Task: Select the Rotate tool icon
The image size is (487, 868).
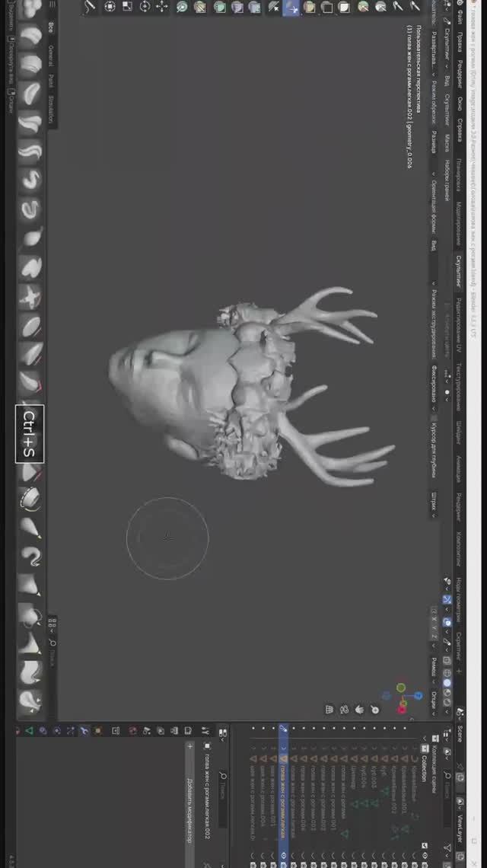Action: point(145,7)
